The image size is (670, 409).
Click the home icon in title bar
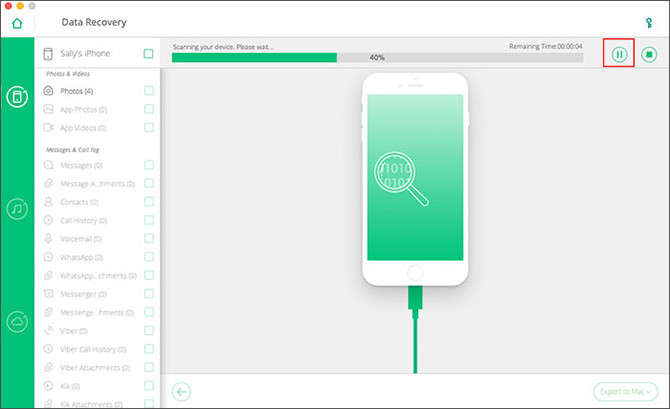(x=17, y=22)
